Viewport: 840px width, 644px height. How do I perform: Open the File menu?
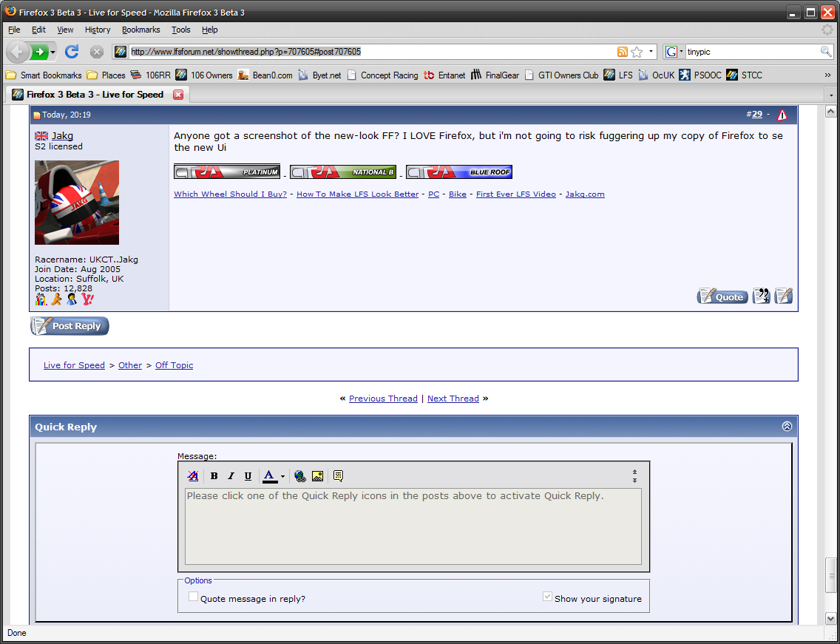click(x=14, y=30)
